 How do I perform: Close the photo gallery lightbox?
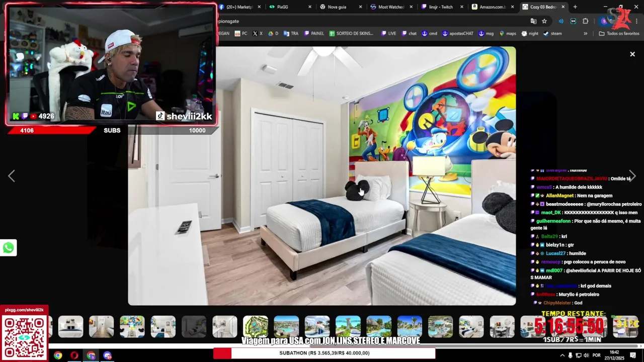[x=632, y=54]
